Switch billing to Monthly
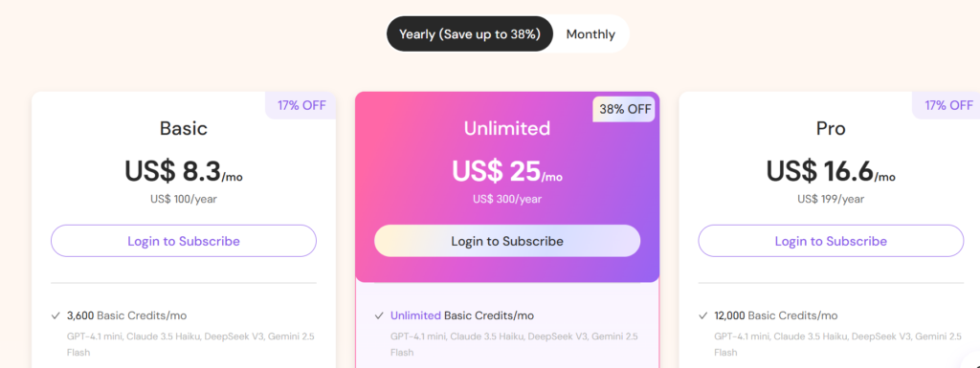The height and width of the screenshot is (368, 980). click(x=590, y=34)
